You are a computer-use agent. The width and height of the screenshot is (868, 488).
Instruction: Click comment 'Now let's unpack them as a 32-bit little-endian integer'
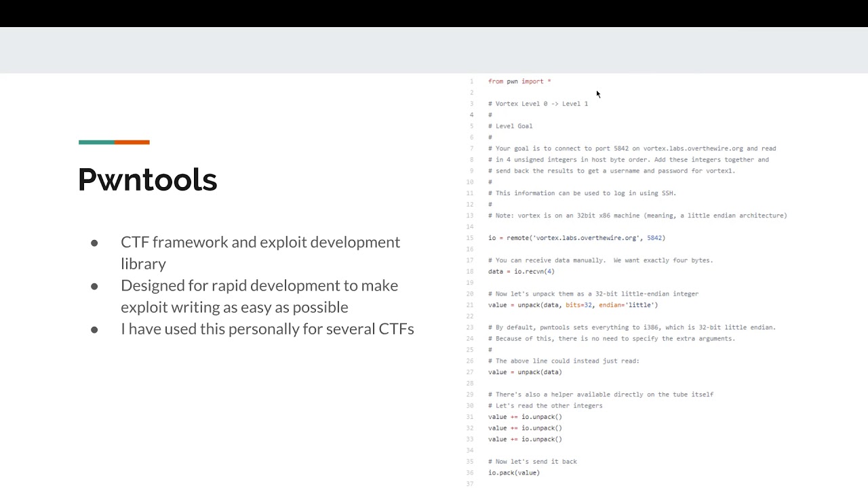pyautogui.click(x=593, y=294)
